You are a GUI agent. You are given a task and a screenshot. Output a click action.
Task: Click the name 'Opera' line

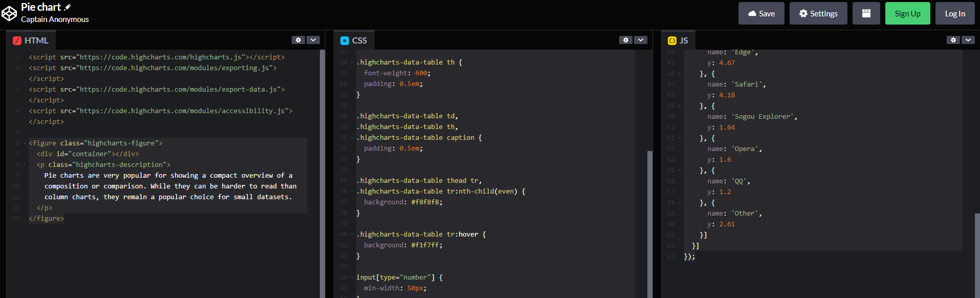pyautogui.click(x=734, y=149)
